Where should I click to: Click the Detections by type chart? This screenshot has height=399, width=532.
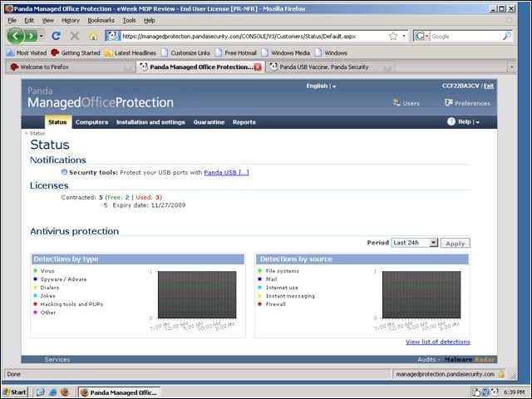(x=197, y=294)
